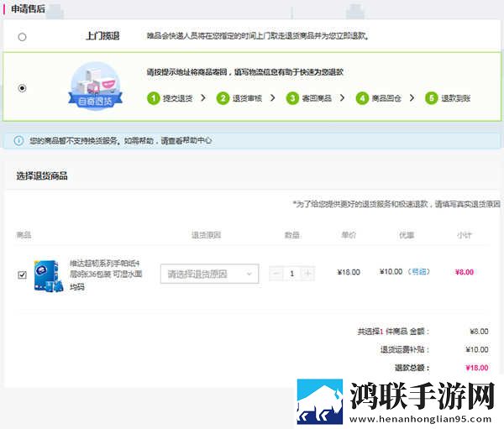The image size is (504, 429).
Task: Click the quantity field showing 1
Action: point(291,274)
